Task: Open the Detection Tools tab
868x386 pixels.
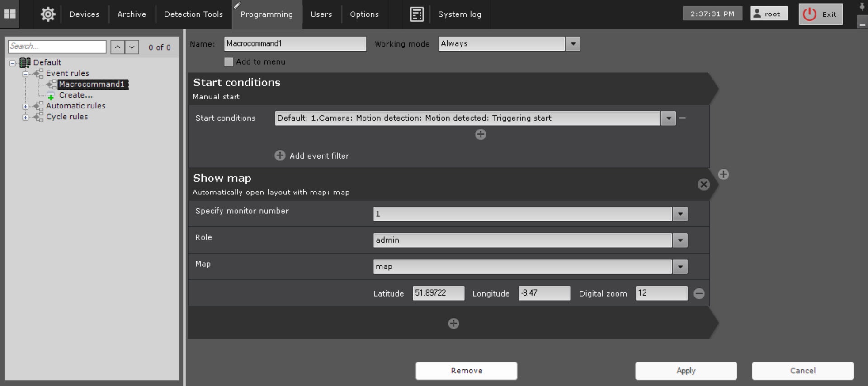Action: click(x=193, y=14)
